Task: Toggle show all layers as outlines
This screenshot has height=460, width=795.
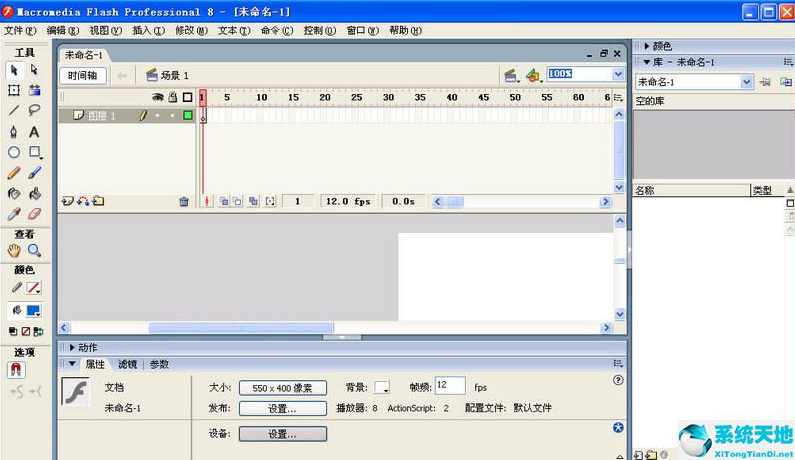Action: 188,97
